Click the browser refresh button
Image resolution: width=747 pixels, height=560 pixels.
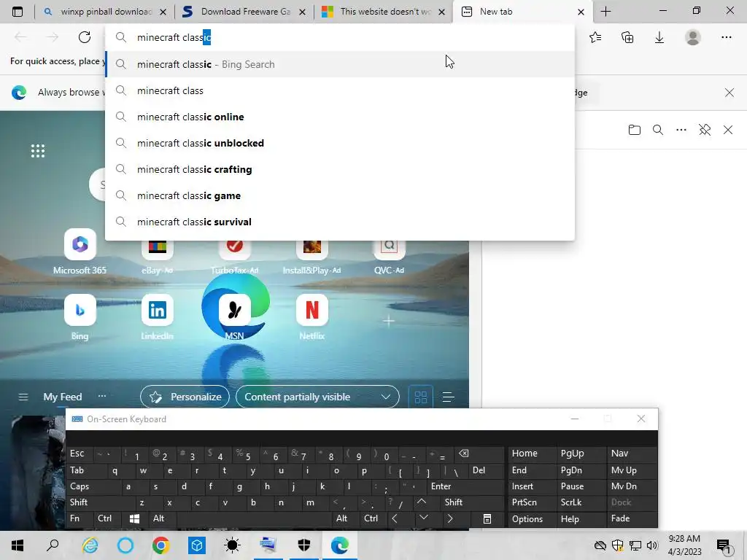coord(85,37)
